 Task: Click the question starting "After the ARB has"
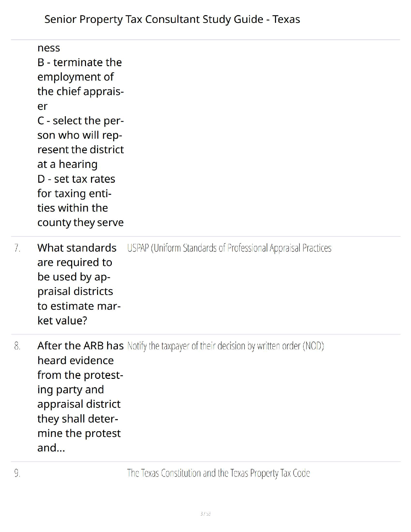tap(80, 397)
